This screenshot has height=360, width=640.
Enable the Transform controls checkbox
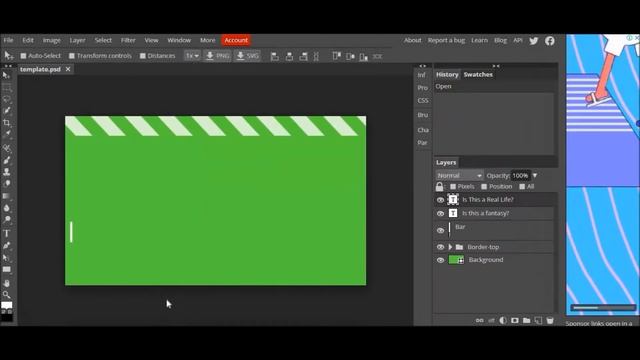coord(72,56)
